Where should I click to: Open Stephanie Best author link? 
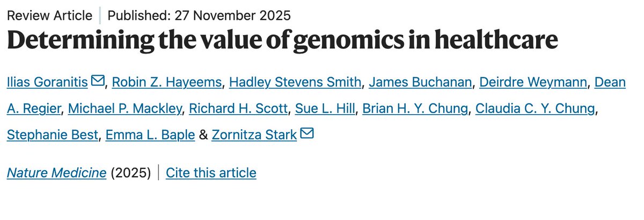point(53,135)
